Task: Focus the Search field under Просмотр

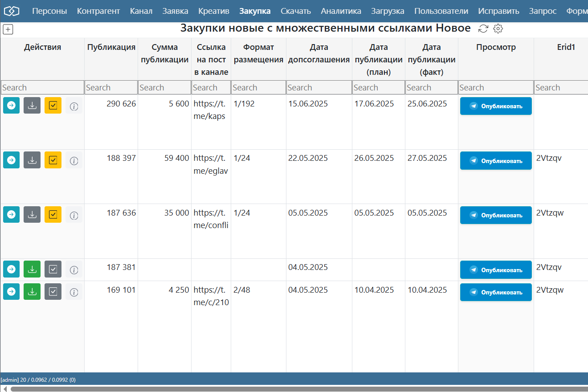Action: (496, 87)
